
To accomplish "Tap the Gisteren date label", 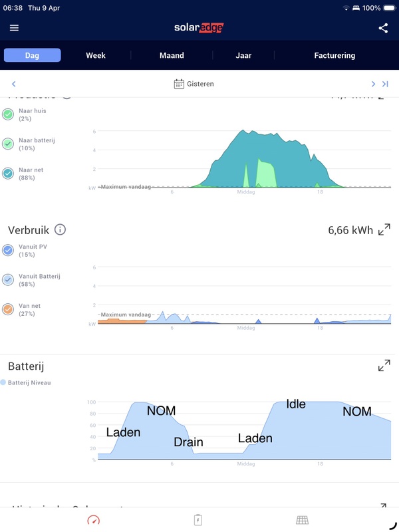I will 201,84.
